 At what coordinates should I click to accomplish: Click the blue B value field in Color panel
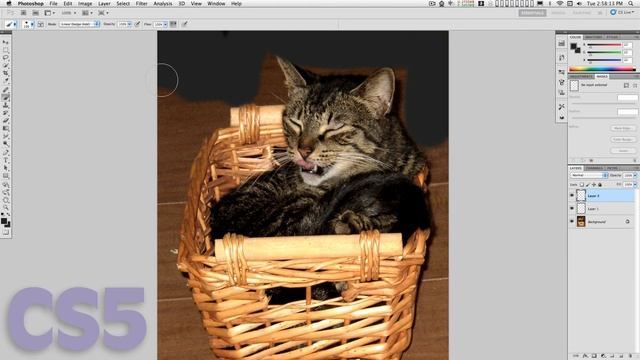pyautogui.click(x=628, y=60)
